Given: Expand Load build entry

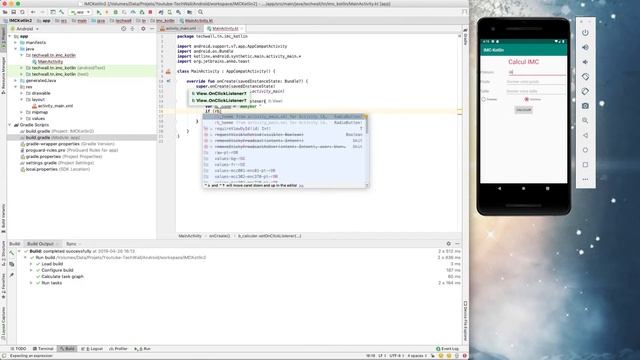Looking at the screenshot, I should (x=31, y=264).
